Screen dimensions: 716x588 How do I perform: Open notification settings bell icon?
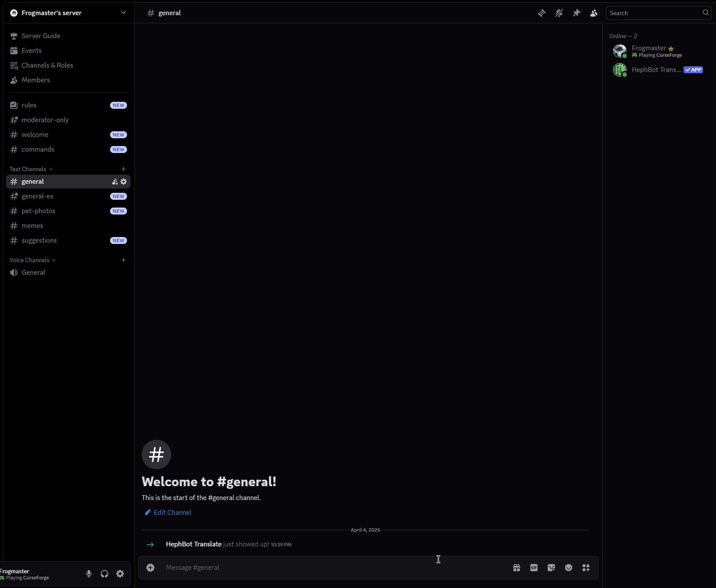(559, 13)
